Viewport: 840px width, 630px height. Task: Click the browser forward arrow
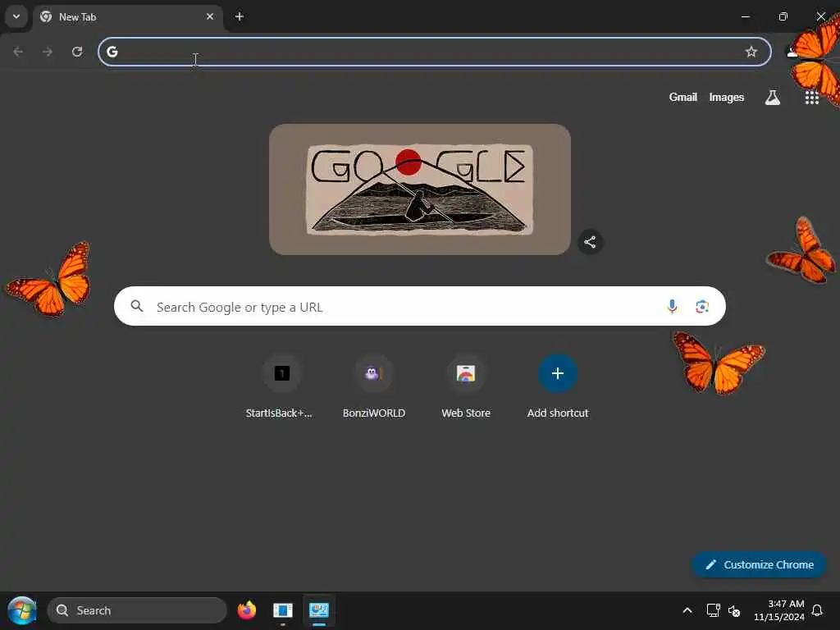coord(48,52)
